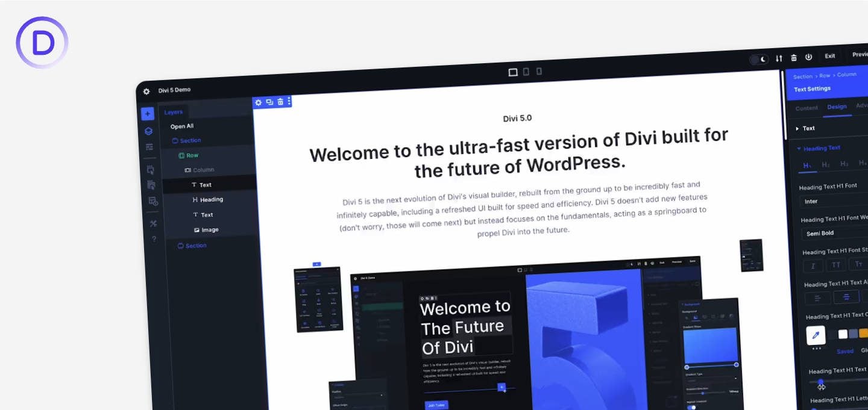Screen dimensions: 868x410
Task: Click the Exit button
Action: (x=830, y=56)
